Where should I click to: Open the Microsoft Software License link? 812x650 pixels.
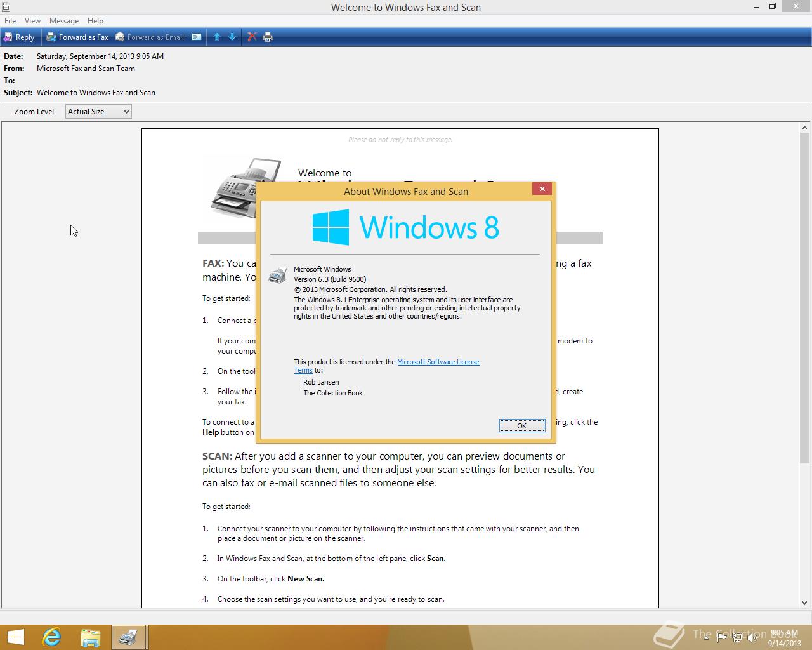pos(438,362)
